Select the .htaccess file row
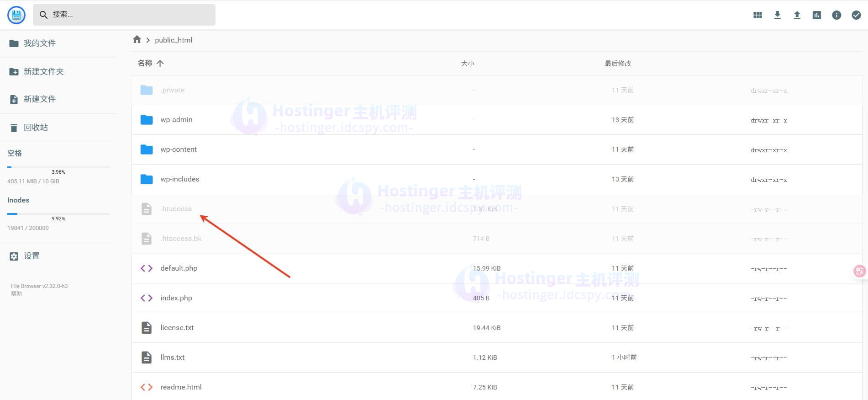 pyautogui.click(x=176, y=209)
